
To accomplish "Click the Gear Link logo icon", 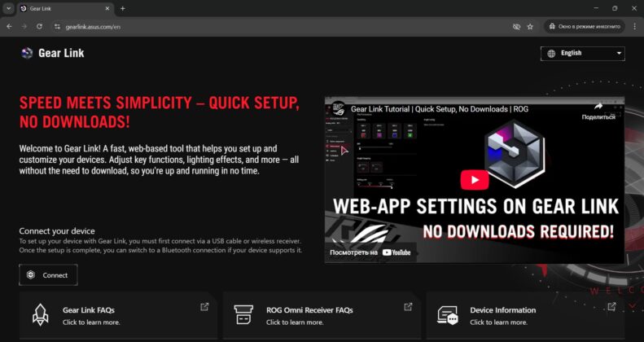I will pos(27,53).
